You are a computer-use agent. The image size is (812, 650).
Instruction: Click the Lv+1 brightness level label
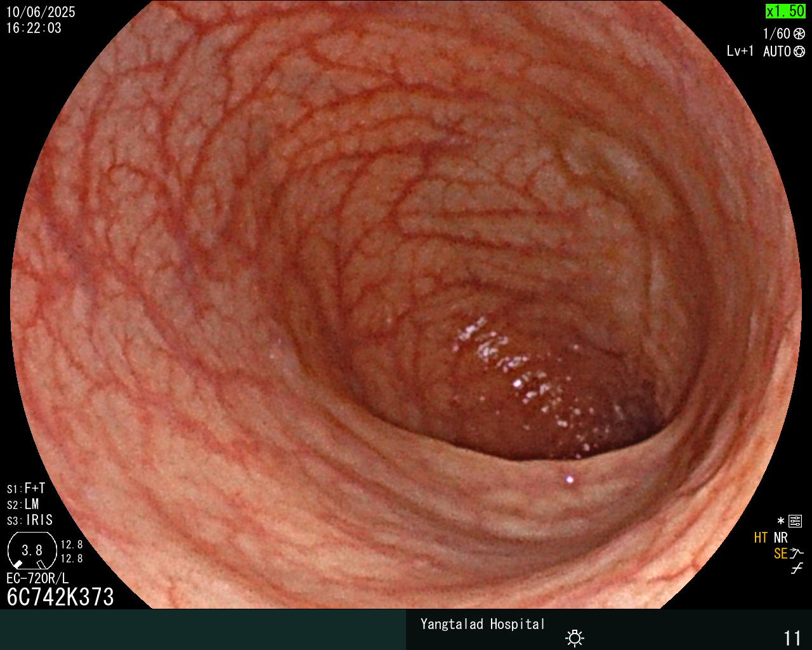pyautogui.click(x=740, y=51)
